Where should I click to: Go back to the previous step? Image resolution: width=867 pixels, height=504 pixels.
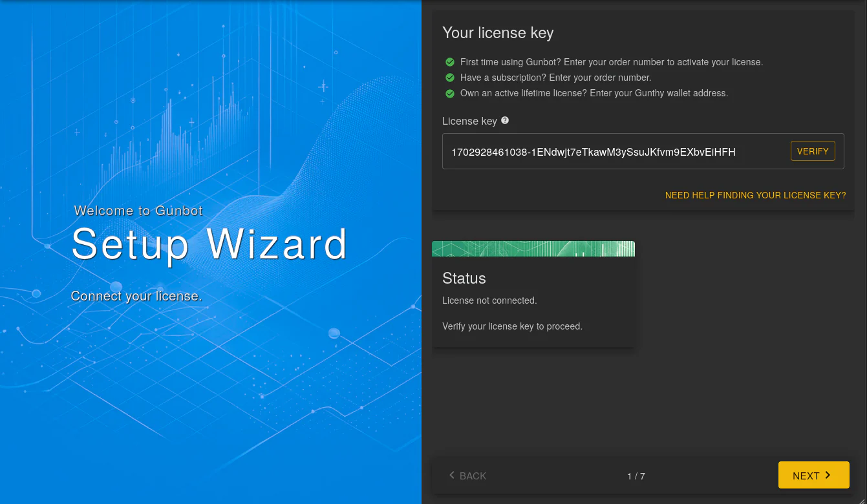(x=467, y=476)
